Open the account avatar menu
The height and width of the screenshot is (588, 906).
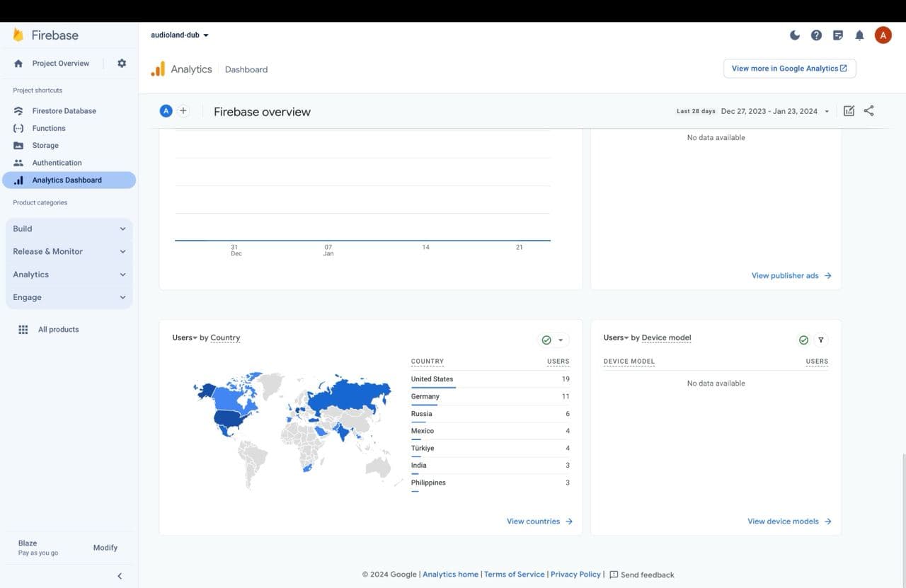[x=883, y=35]
